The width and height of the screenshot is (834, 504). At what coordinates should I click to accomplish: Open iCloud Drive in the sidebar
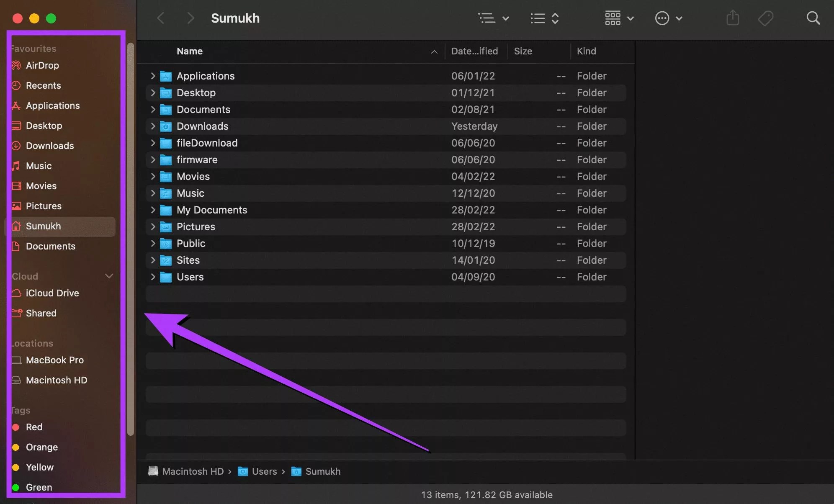point(52,293)
